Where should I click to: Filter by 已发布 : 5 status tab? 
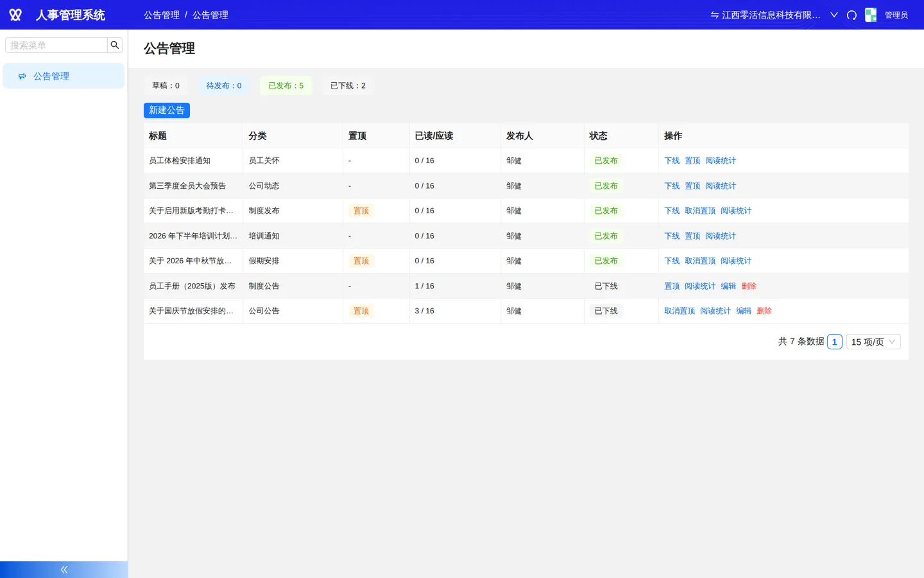click(x=286, y=85)
